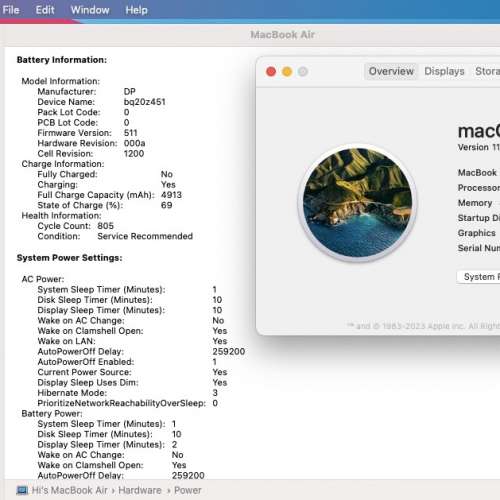Click the Processor label in About window
Image resolution: width=500 pixels, height=500 pixels.
point(479,188)
